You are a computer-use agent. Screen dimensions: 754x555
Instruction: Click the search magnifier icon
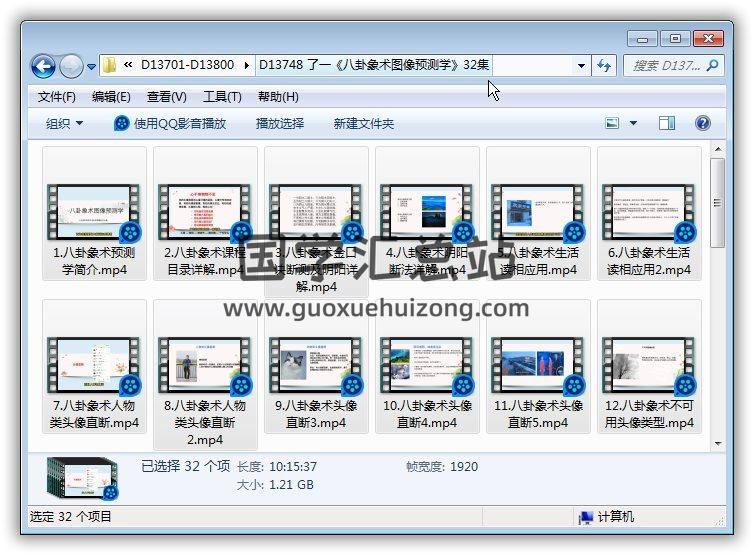click(x=713, y=65)
